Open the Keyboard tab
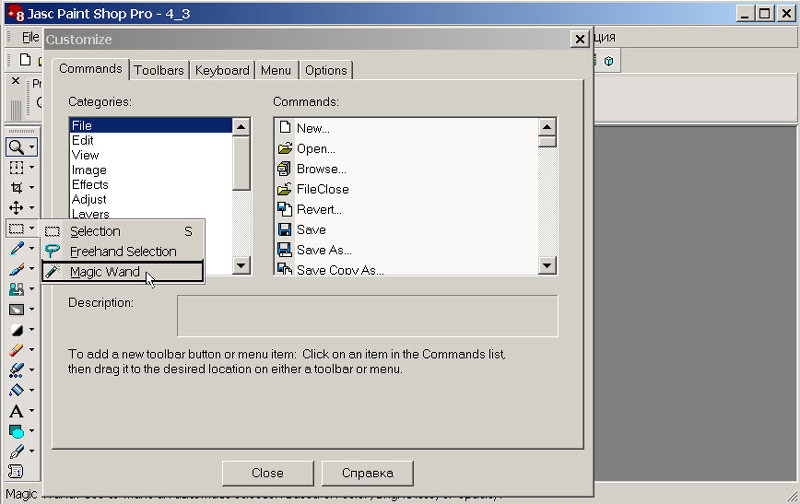Screen dimensions: 800x504 [222, 70]
